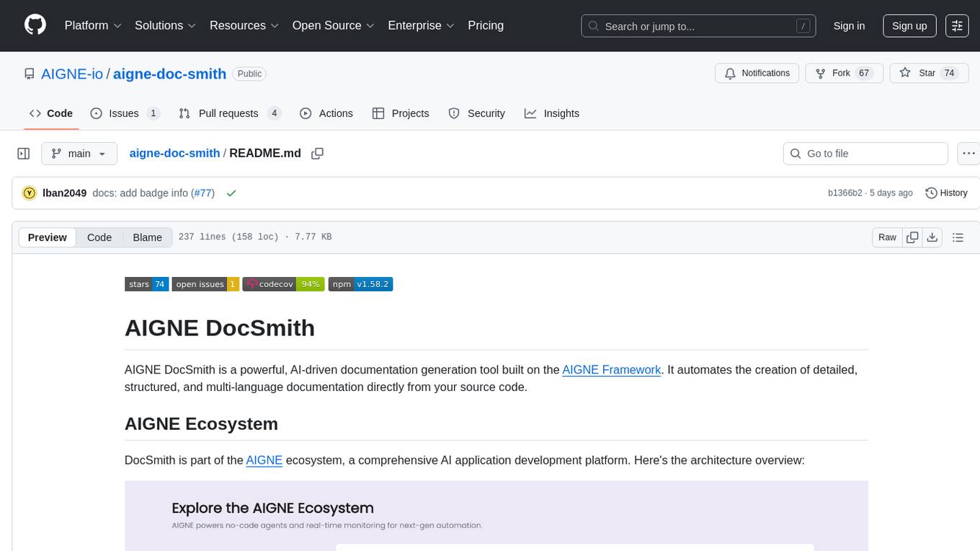Open the Pricing page
This screenshot has height=551, width=980.
(x=486, y=25)
